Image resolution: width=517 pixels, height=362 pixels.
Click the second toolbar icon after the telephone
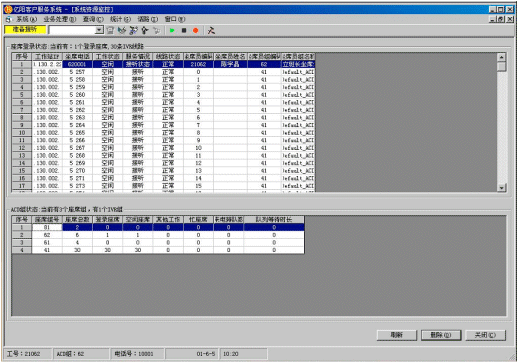[122, 30]
